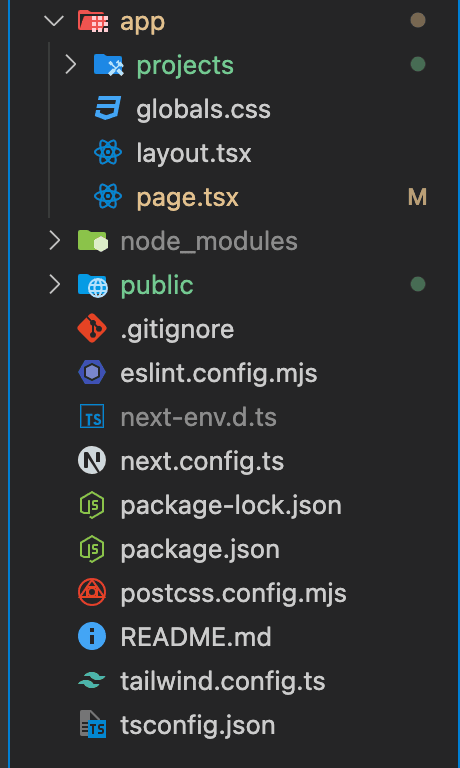The image size is (460, 768).
Task: Click the git icon beside .gitignore
Action: 92,329
